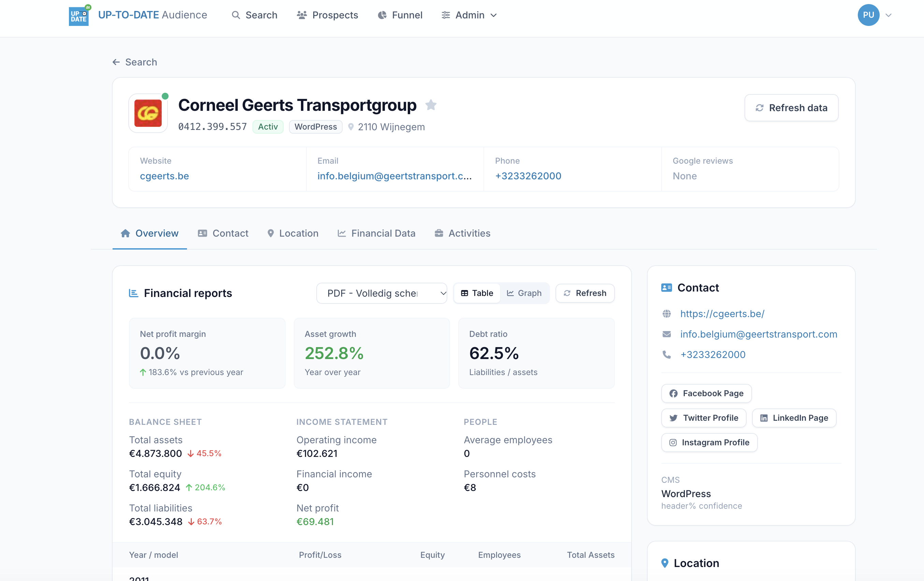Click the Contact card heading icon

coord(666,288)
